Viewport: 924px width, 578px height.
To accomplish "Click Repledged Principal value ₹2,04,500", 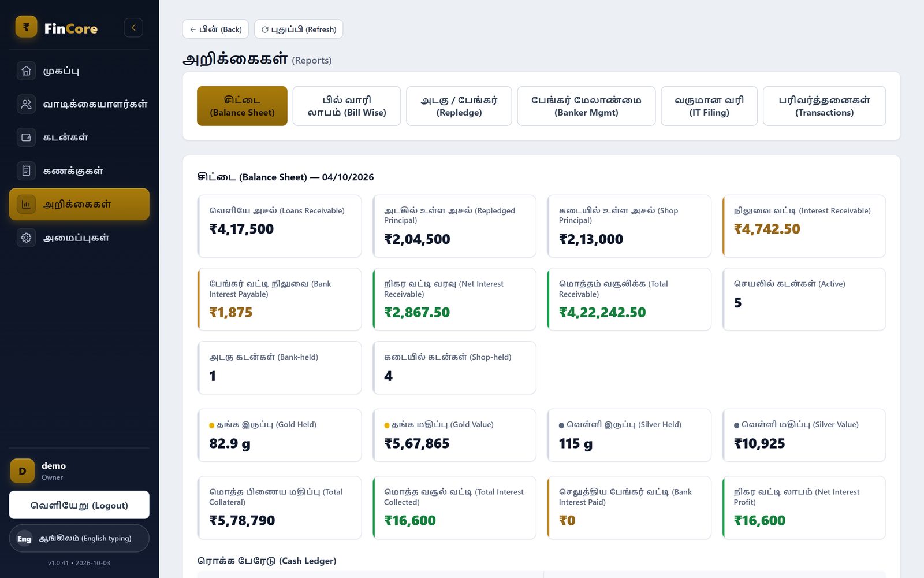I will (417, 239).
